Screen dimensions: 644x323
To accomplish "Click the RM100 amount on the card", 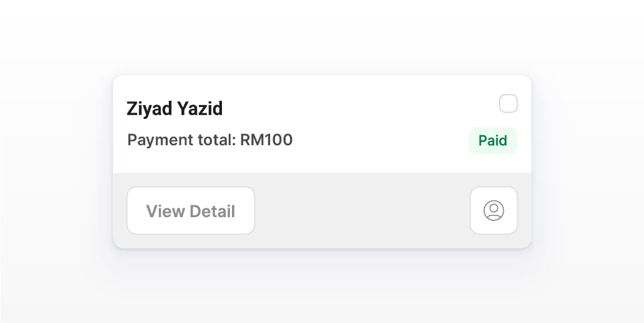I will coord(266,140).
